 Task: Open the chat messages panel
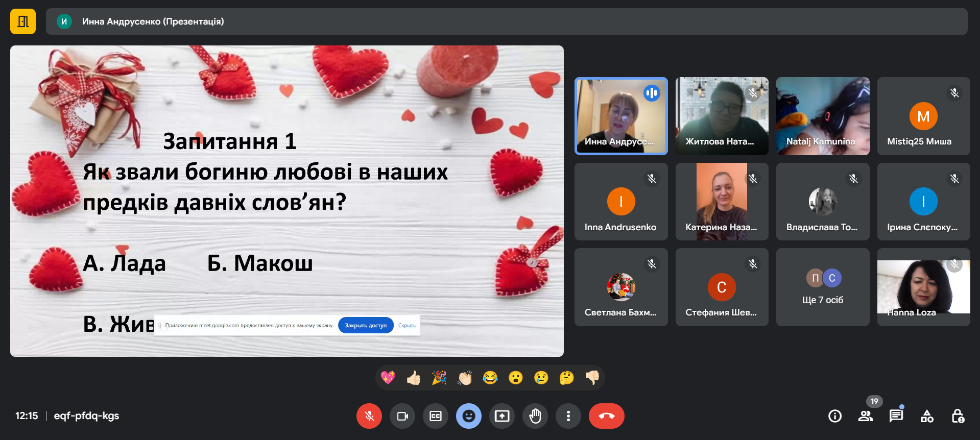pos(896,416)
